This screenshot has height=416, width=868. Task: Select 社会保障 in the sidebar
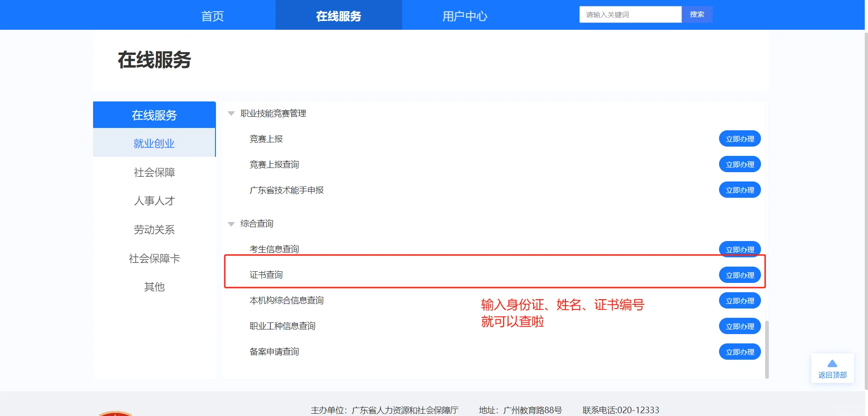pos(154,173)
